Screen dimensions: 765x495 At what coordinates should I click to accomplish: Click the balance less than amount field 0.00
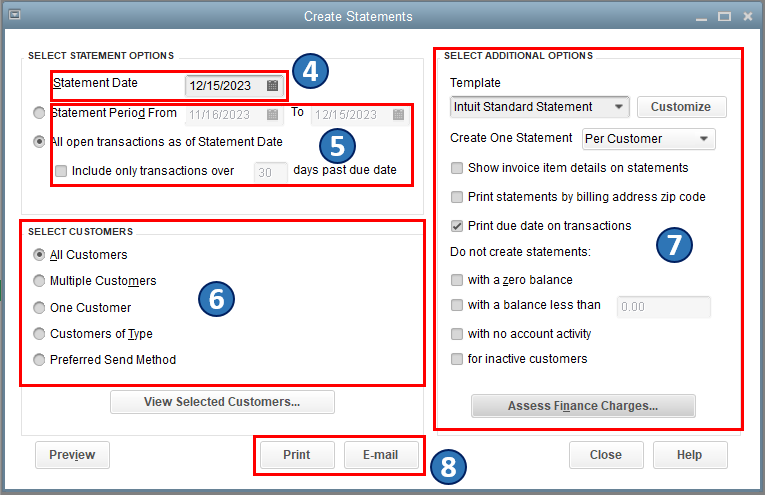(x=664, y=307)
